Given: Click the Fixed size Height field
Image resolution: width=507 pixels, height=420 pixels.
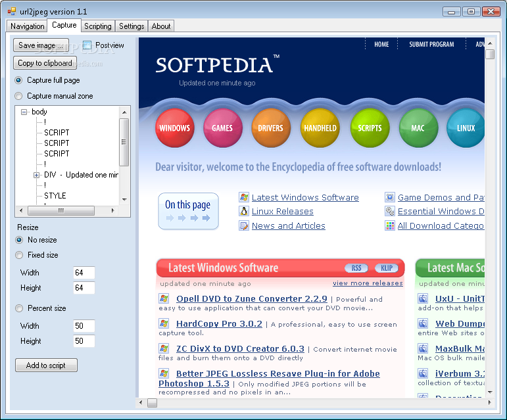Looking at the screenshot, I should 84,288.
